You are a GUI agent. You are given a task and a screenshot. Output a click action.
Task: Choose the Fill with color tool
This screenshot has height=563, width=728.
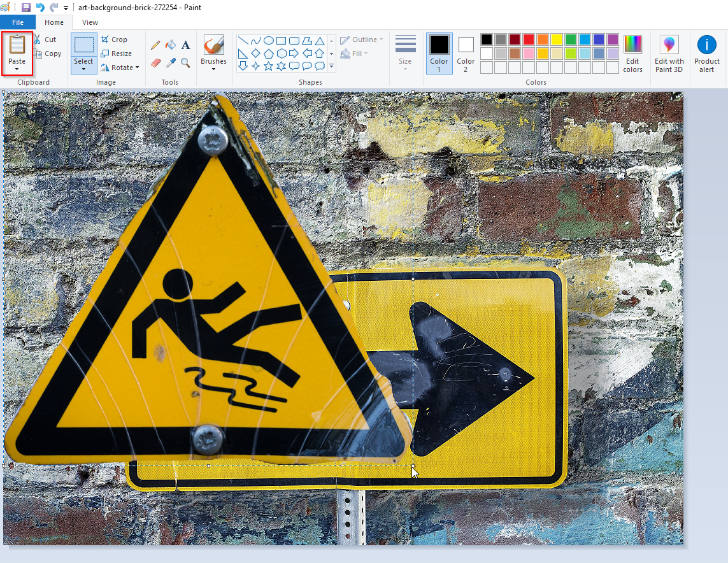(170, 45)
